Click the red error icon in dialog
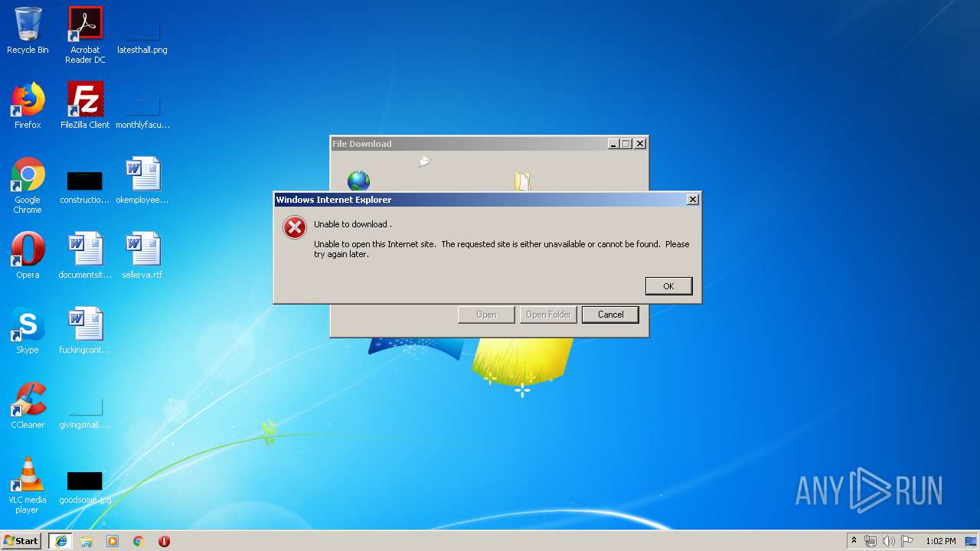980x551 pixels. [295, 227]
